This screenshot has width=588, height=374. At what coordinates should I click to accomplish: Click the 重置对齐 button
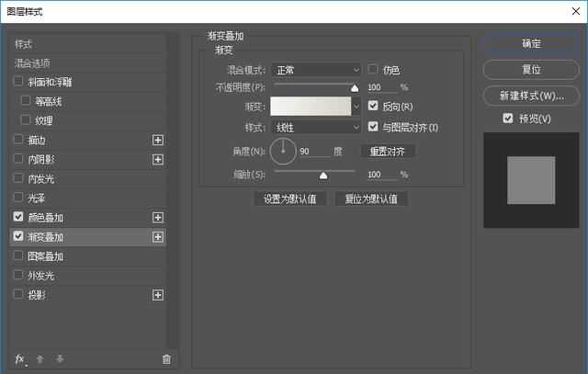(387, 151)
